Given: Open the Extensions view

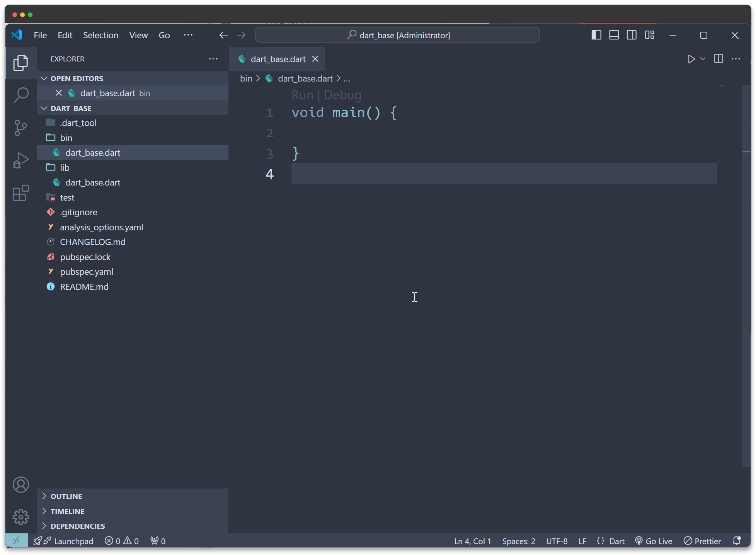Looking at the screenshot, I should pos(21,193).
